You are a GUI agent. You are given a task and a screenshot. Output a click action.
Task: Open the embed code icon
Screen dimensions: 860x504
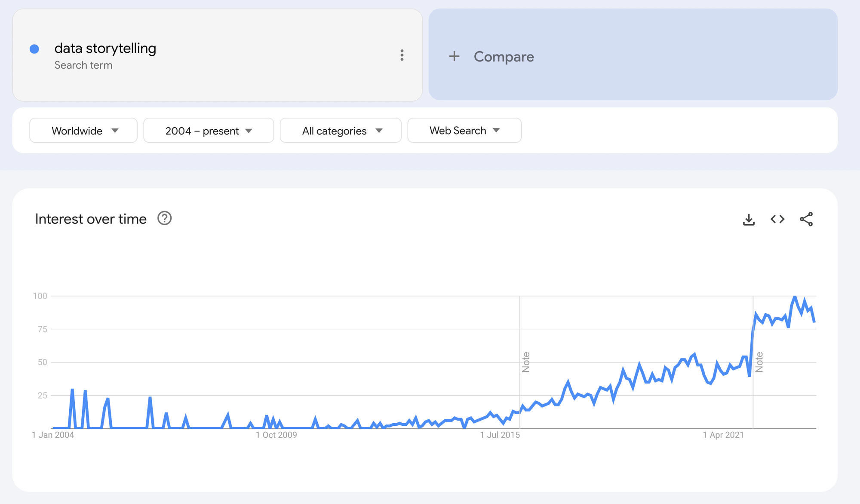(x=777, y=219)
